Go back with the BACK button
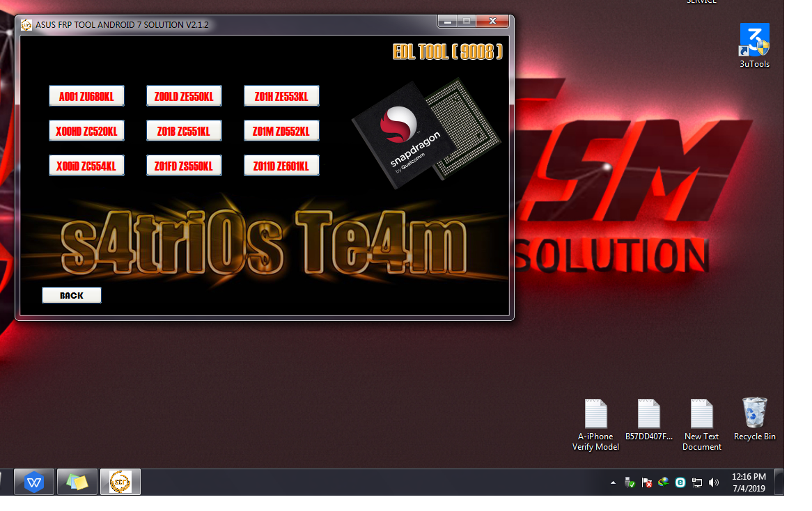The image size is (812, 511). [x=72, y=295]
